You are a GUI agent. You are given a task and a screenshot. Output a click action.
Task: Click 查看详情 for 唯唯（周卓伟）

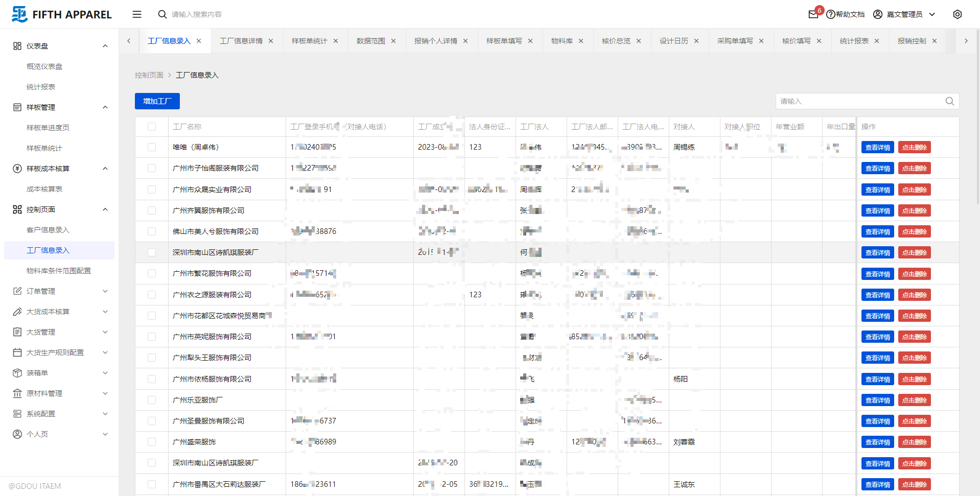click(x=878, y=147)
